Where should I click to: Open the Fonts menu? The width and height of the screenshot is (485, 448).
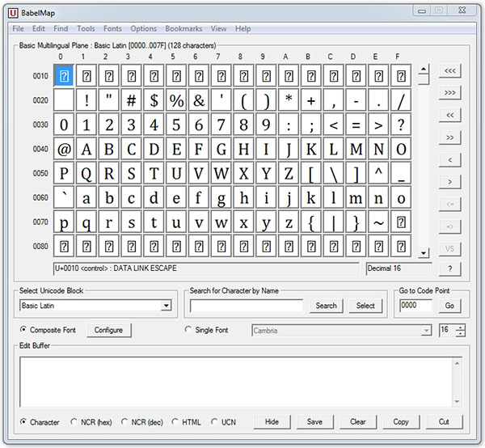pyautogui.click(x=113, y=28)
